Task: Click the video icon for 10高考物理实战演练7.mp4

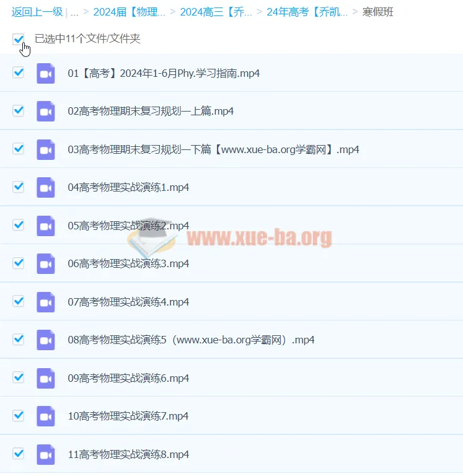Action: 45,416
